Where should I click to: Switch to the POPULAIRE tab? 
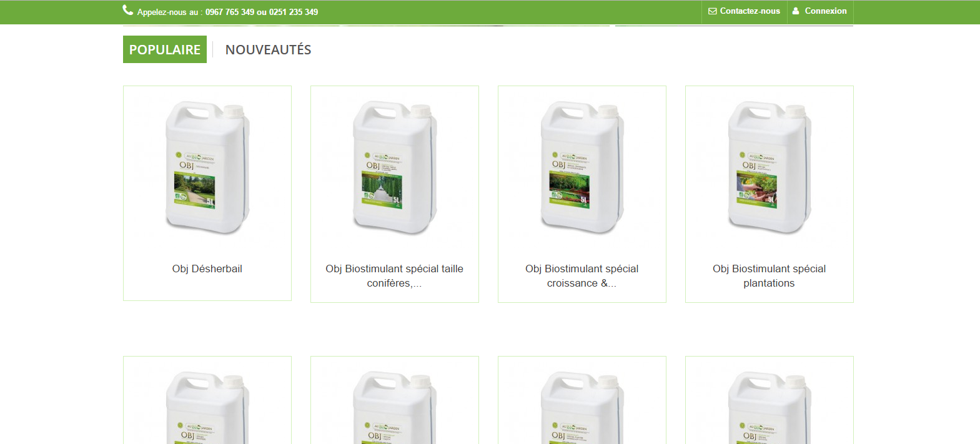click(165, 49)
